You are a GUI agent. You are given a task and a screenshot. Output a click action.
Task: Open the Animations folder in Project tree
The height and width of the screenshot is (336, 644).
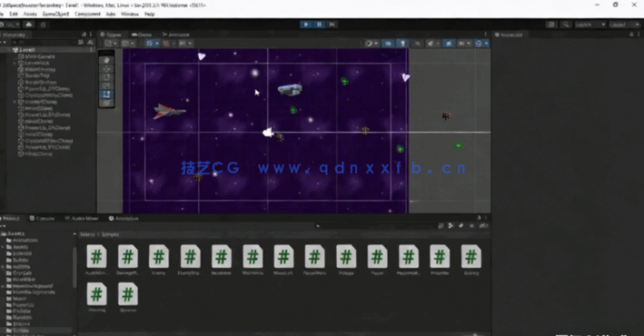(25, 241)
